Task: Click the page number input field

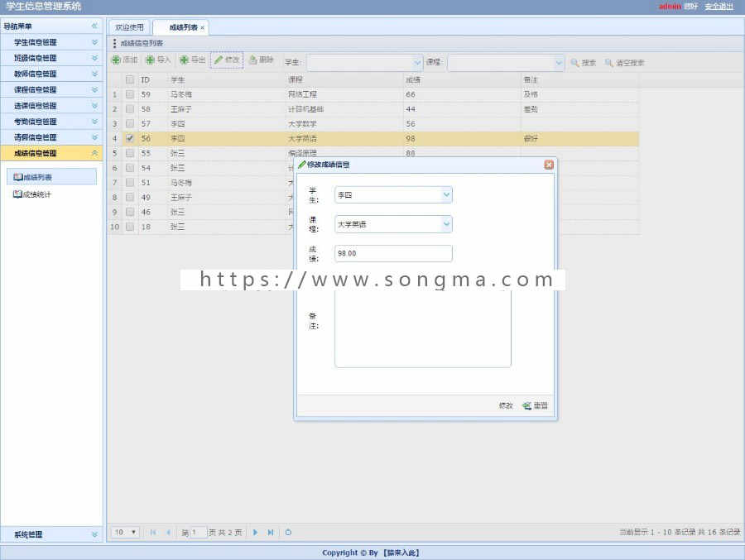Action: point(198,533)
